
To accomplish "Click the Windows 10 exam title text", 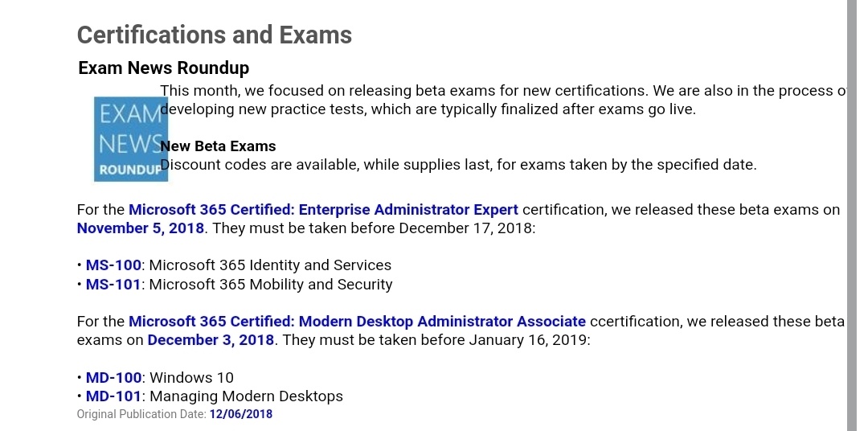I will click(191, 378).
